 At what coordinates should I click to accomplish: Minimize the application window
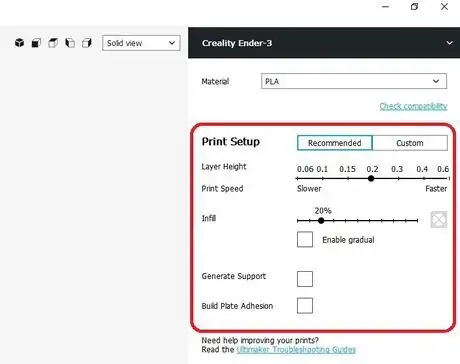(x=386, y=7)
